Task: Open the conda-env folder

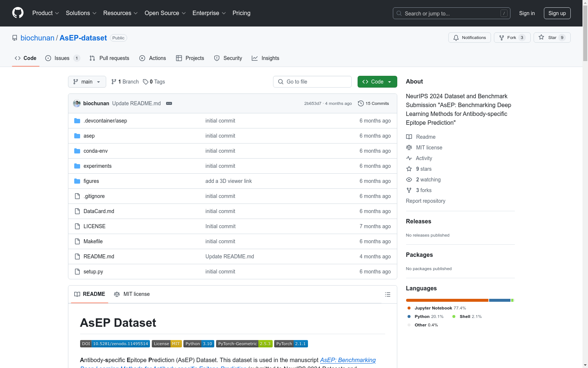Action: 96,151
